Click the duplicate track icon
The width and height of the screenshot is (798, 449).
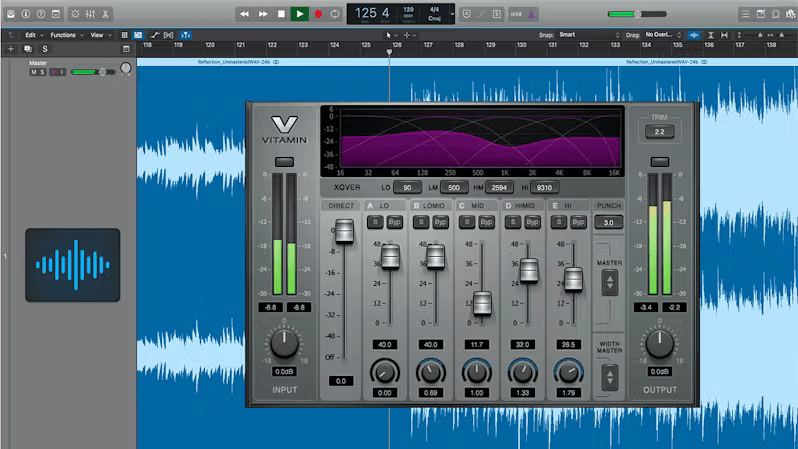click(27, 49)
